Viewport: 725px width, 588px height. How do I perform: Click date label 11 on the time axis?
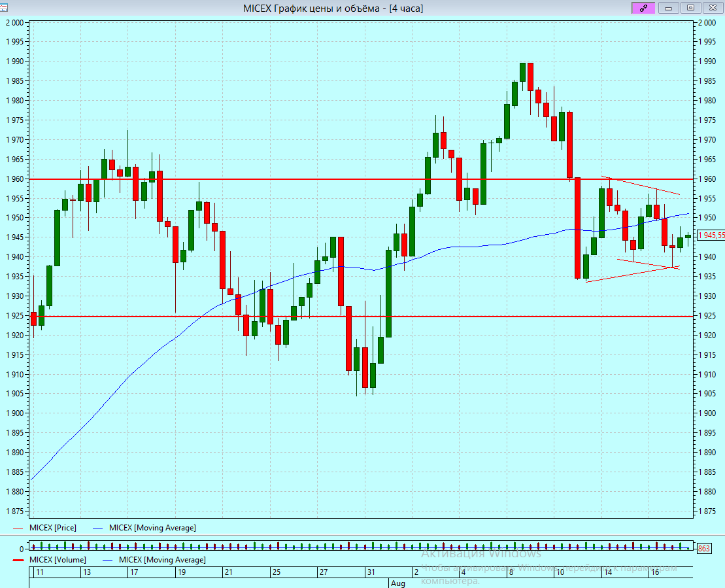pos(40,572)
